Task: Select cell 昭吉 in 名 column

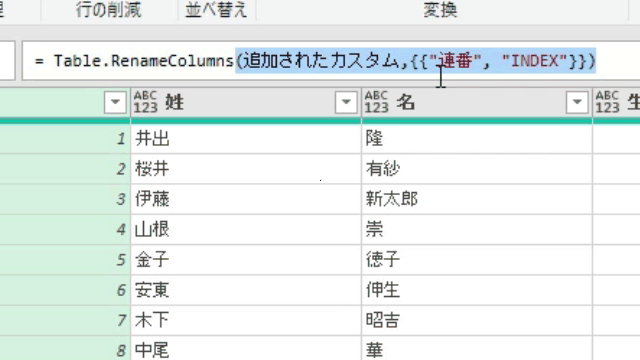Action: 477,320
